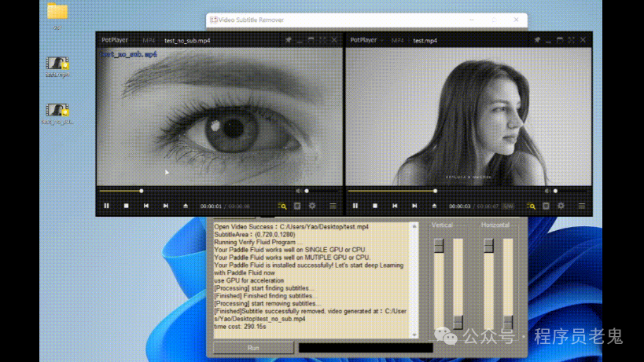
Task: Click the volume slider knob in test_no_sub.mp4 player
Action: [307, 191]
